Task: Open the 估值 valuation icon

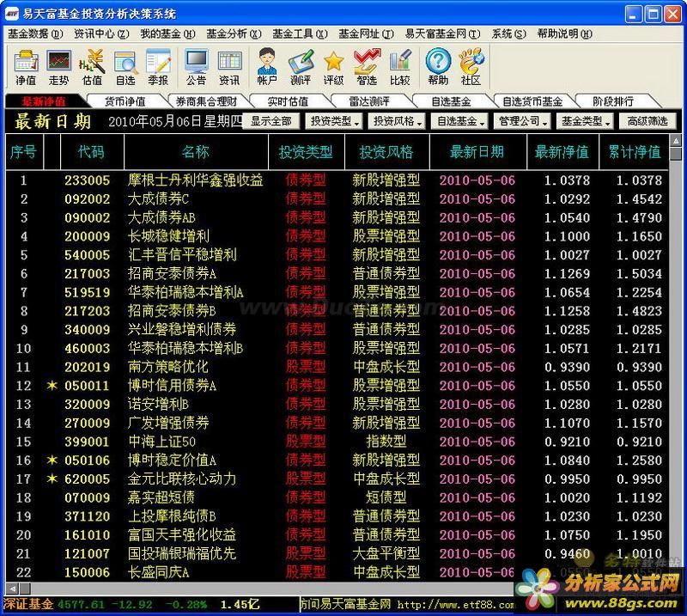Action: pyautogui.click(x=93, y=67)
